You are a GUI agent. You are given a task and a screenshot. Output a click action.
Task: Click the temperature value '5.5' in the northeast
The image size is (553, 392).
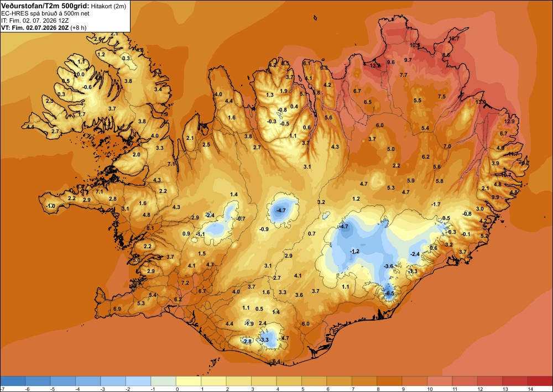[x=418, y=101]
